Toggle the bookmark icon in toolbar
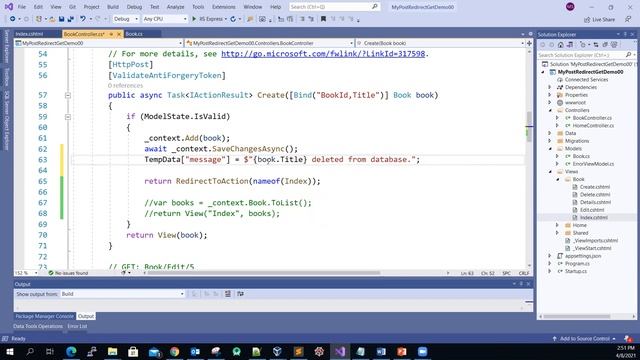Screen dimensions: 640x360 click(323, 19)
